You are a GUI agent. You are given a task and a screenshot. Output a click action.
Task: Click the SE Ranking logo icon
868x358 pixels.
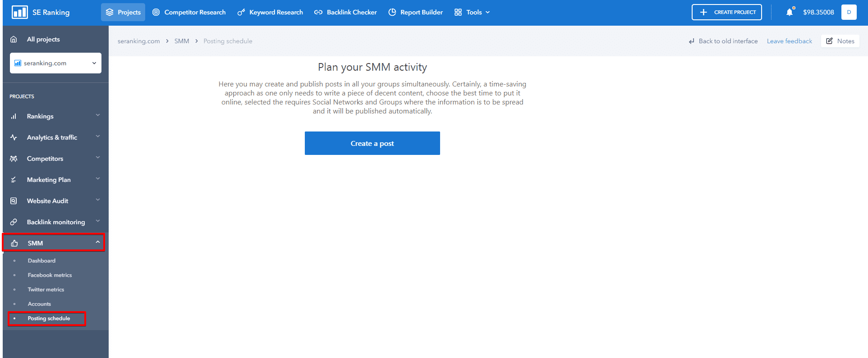19,12
